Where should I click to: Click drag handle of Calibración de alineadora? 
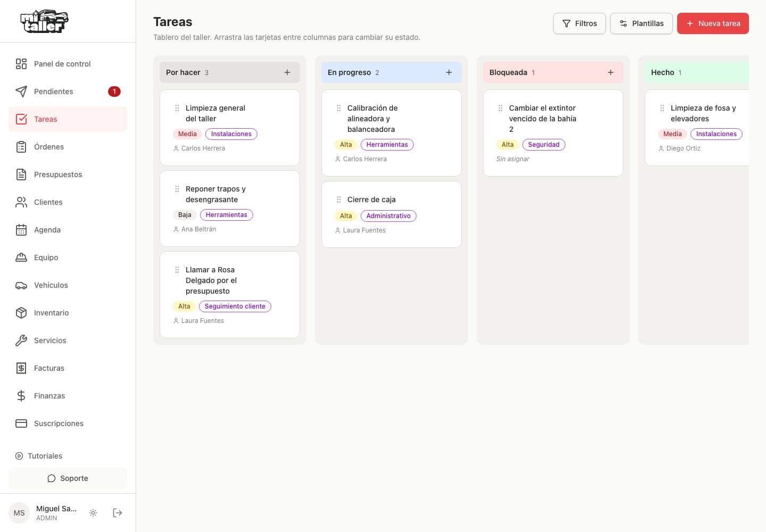click(x=339, y=108)
